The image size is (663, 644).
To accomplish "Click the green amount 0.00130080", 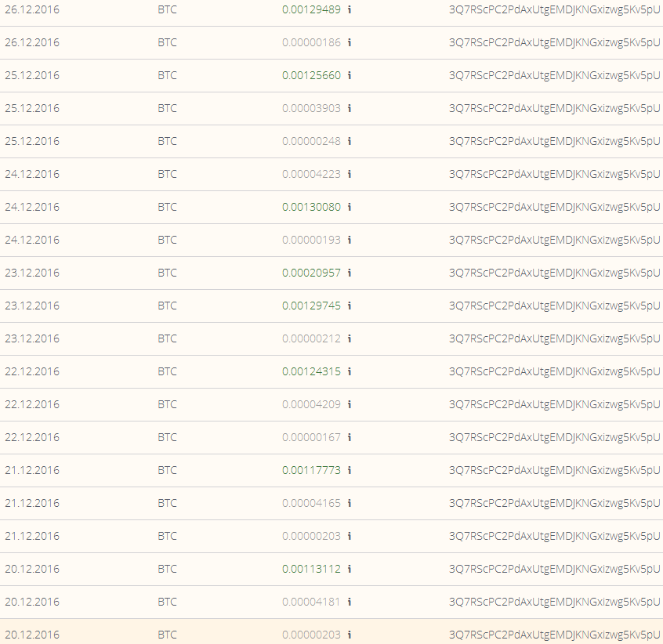I will coord(311,207).
